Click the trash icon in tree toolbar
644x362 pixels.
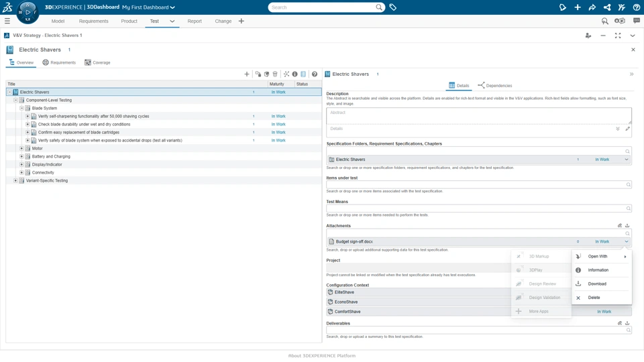click(x=275, y=74)
